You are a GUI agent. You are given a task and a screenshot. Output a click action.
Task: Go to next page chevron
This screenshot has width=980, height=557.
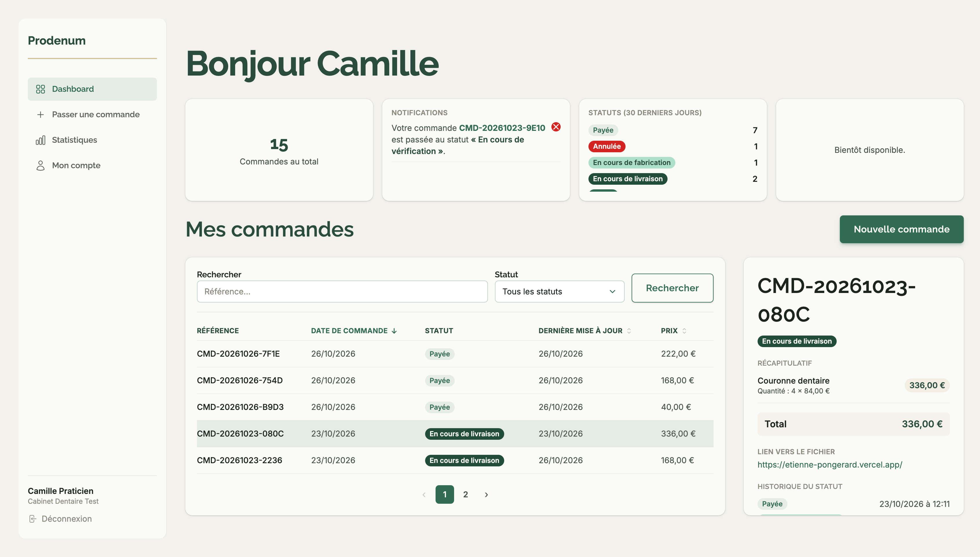point(486,495)
